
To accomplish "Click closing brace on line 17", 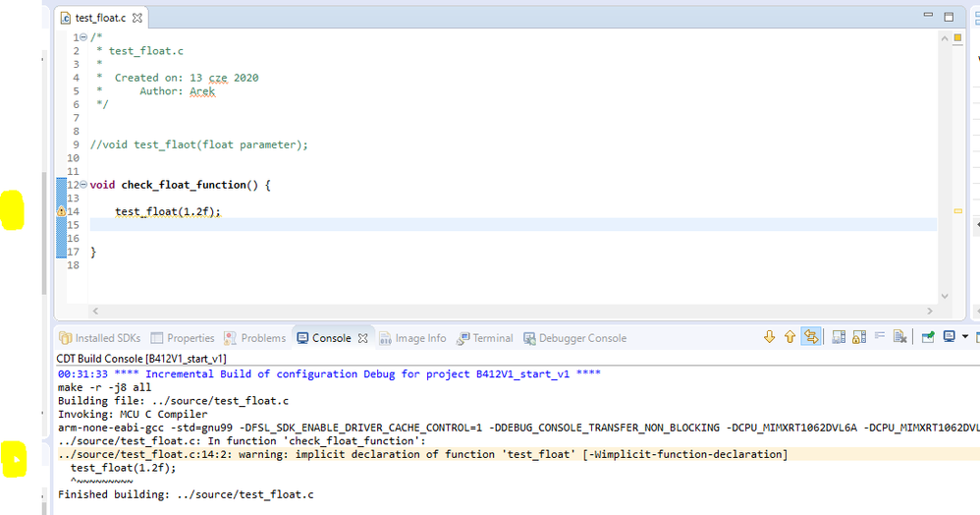I will tap(93, 252).
